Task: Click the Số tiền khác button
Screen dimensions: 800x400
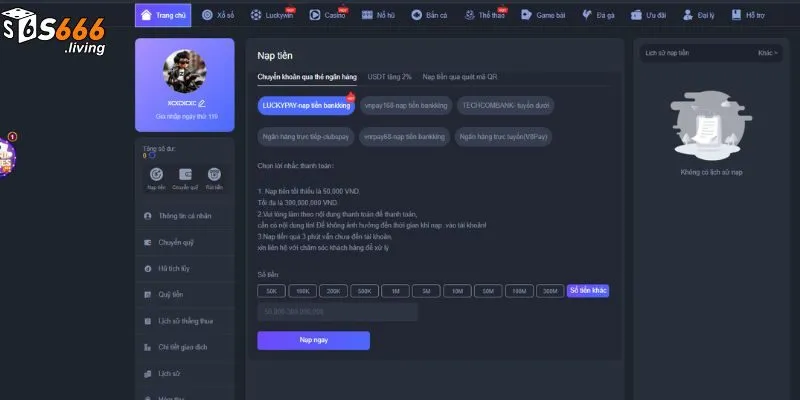Action: coord(588,291)
